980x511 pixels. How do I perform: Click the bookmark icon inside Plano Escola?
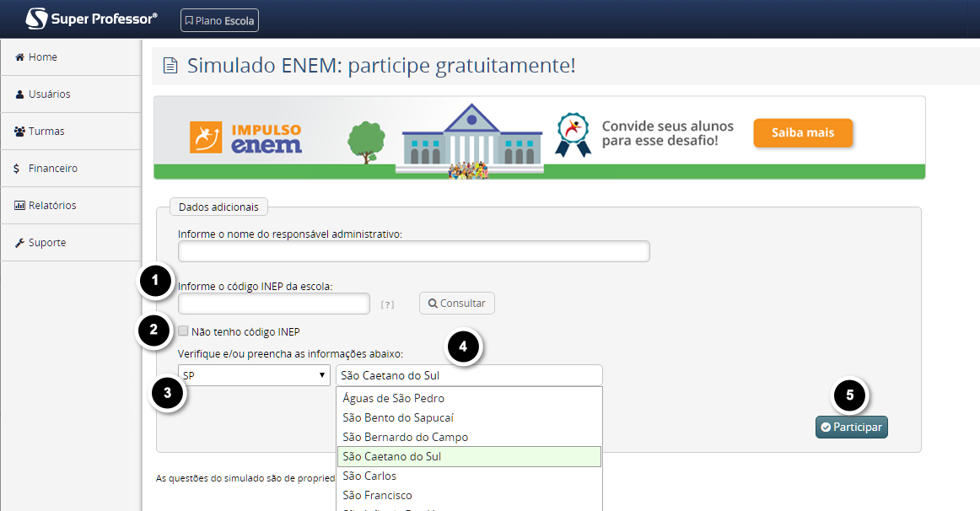(191, 20)
